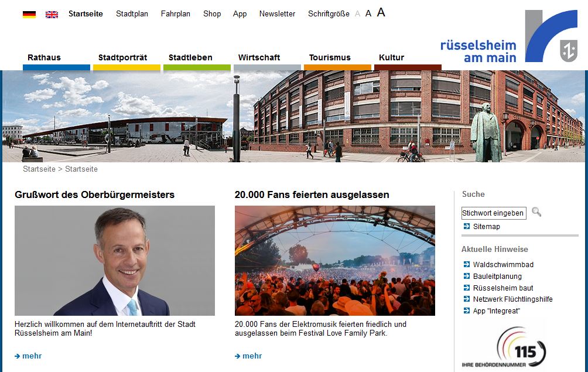Focus the Stichwort eingeben search field
The image size is (588, 372).
click(x=494, y=213)
